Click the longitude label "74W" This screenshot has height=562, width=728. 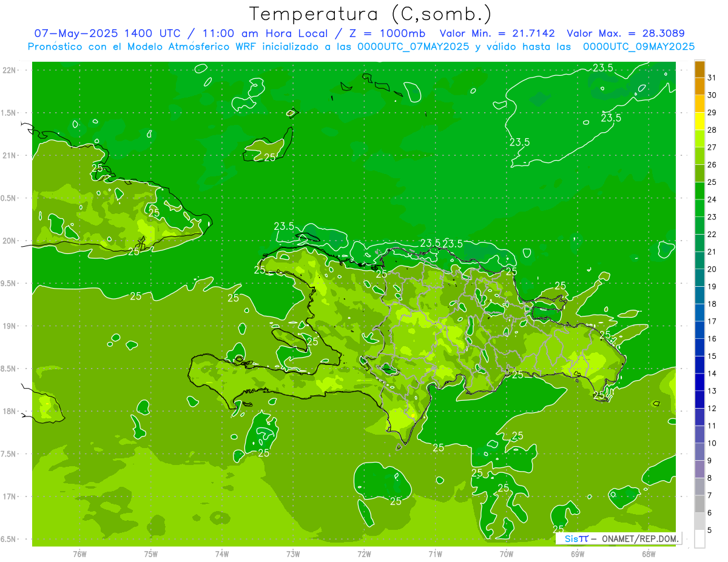click(222, 554)
